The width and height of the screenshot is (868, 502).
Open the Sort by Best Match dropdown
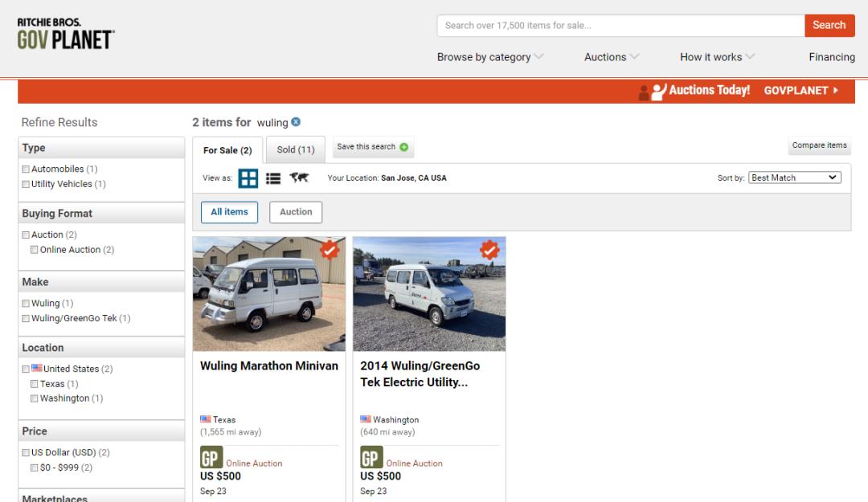(794, 178)
